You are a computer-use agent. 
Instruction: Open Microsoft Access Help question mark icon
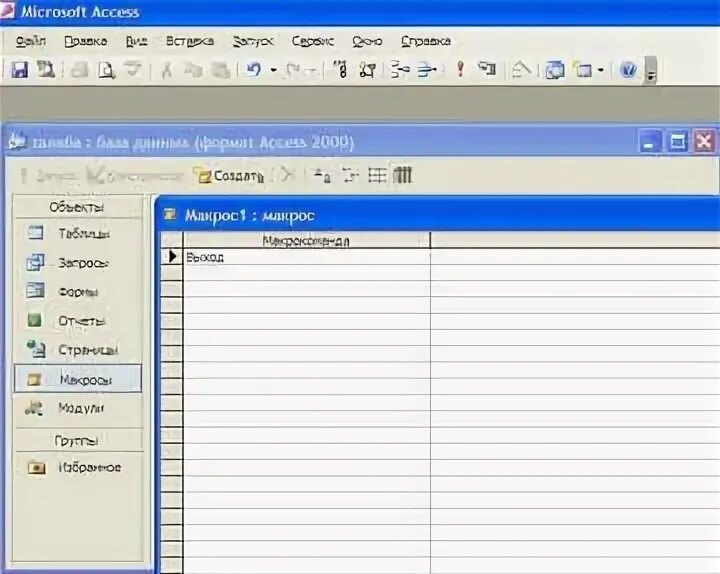tap(628, 70)
